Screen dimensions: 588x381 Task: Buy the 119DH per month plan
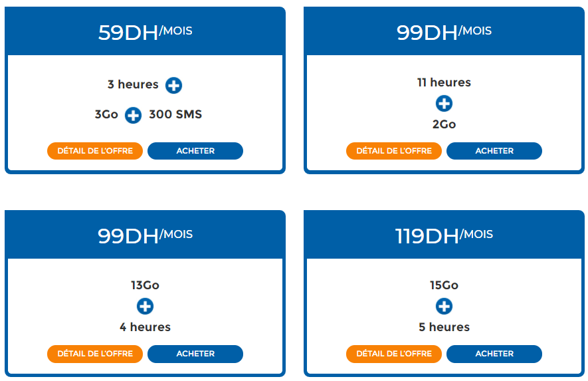[x=494, y=354]
